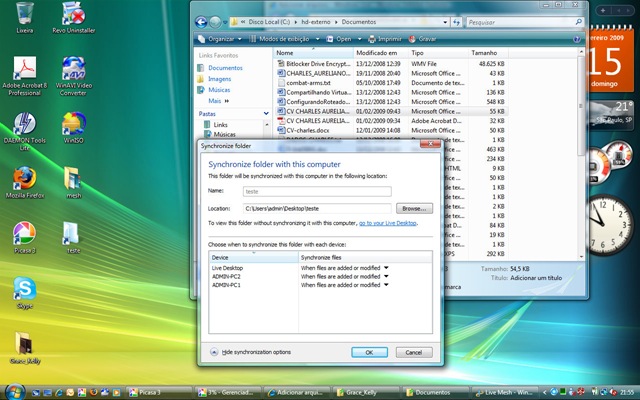Open the Revo Uninstaller desktop icon
640x400 pixels.
(72, 14)
